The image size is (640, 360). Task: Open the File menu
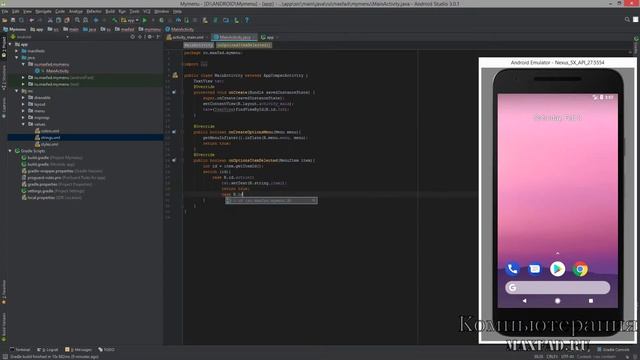tap(4, 11)
